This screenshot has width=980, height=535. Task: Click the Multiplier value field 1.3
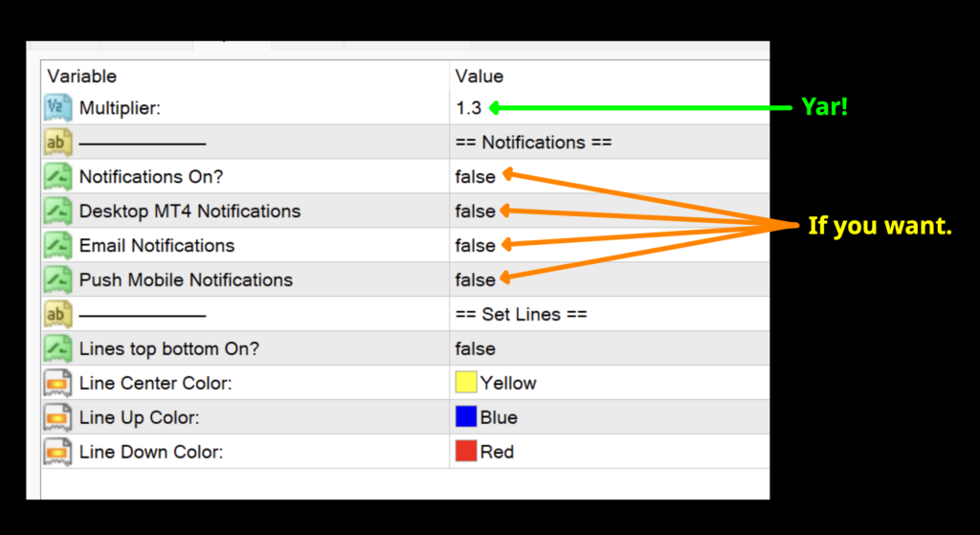pos(469,108)
